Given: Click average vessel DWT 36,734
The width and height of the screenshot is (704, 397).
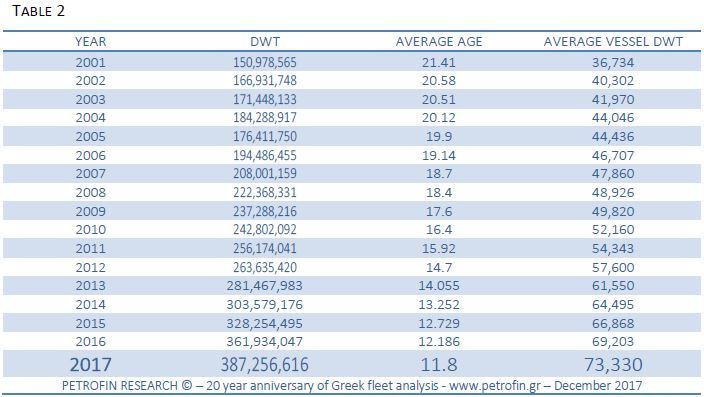Looking at the screenshot, I should pyautogui.click(x=613, y=62).
